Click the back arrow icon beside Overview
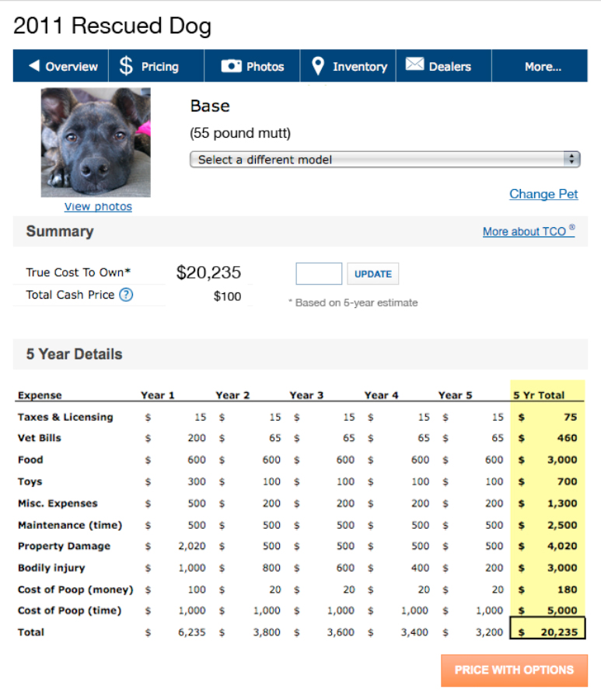This screenshot has height=700, width=601. point(34,66)
